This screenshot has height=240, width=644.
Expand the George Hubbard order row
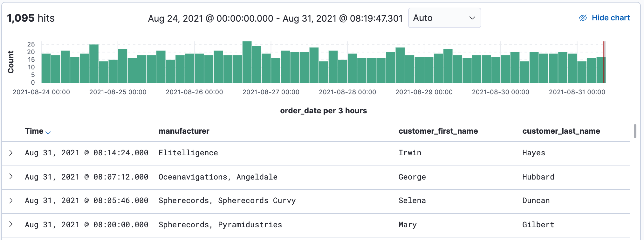coord(11,177)
